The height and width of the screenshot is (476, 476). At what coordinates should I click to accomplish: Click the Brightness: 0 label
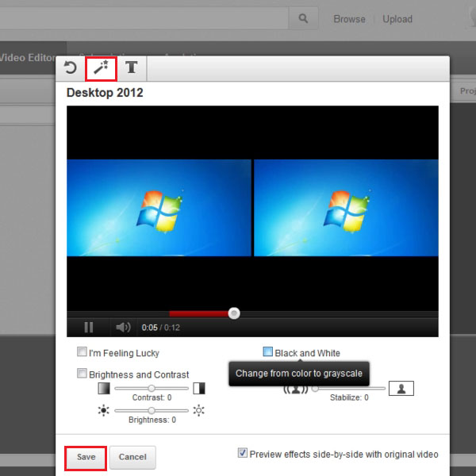[x=152, y=420]
